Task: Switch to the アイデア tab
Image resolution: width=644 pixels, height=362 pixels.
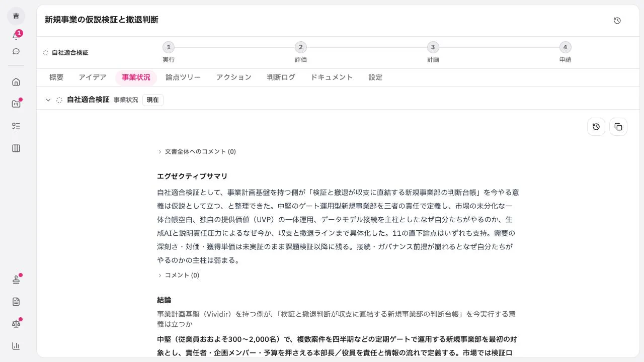Action: point(93,77)
